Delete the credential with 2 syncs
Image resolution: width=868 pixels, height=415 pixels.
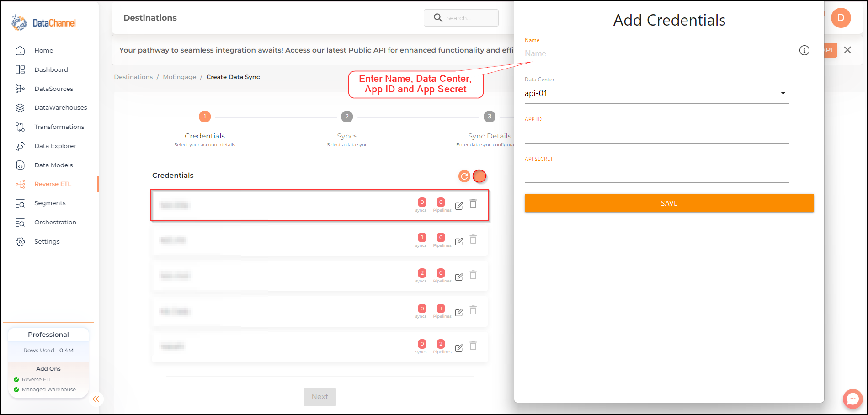click(x=474, y=275)
